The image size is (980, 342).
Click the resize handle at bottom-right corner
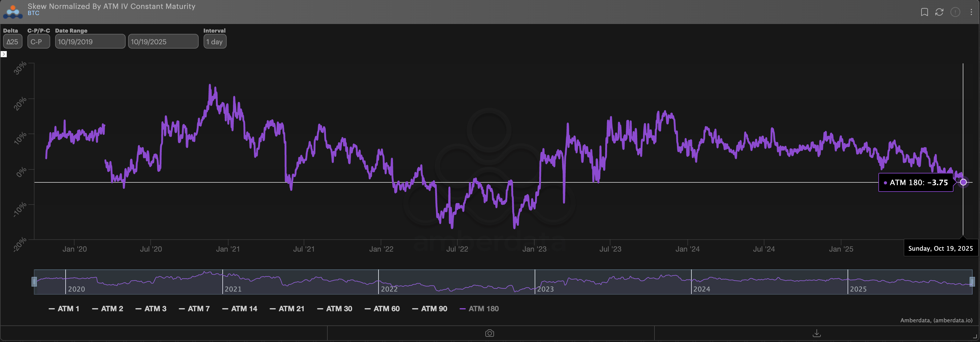pyautogui.click(x=974, y=336)
